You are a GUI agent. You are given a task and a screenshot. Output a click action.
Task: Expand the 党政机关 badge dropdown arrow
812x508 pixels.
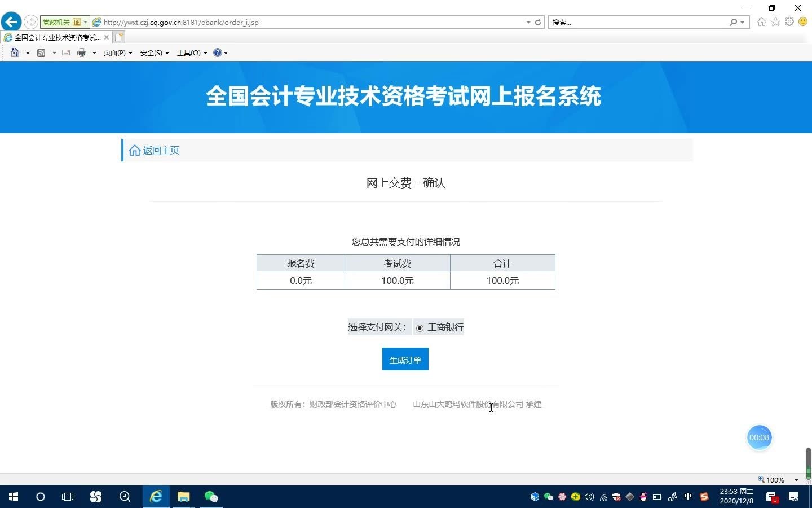85,22
